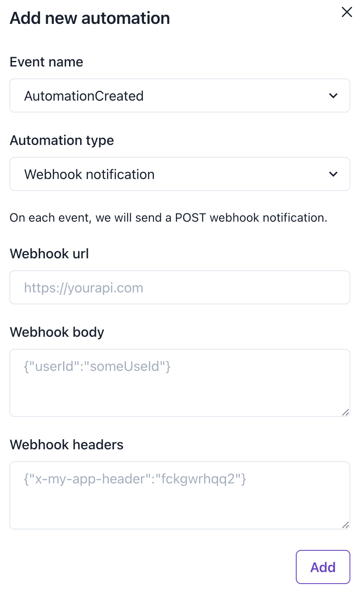Click into the Webhook headers textarea
This screenshot has width=364, height=590.
pos(179,500)
